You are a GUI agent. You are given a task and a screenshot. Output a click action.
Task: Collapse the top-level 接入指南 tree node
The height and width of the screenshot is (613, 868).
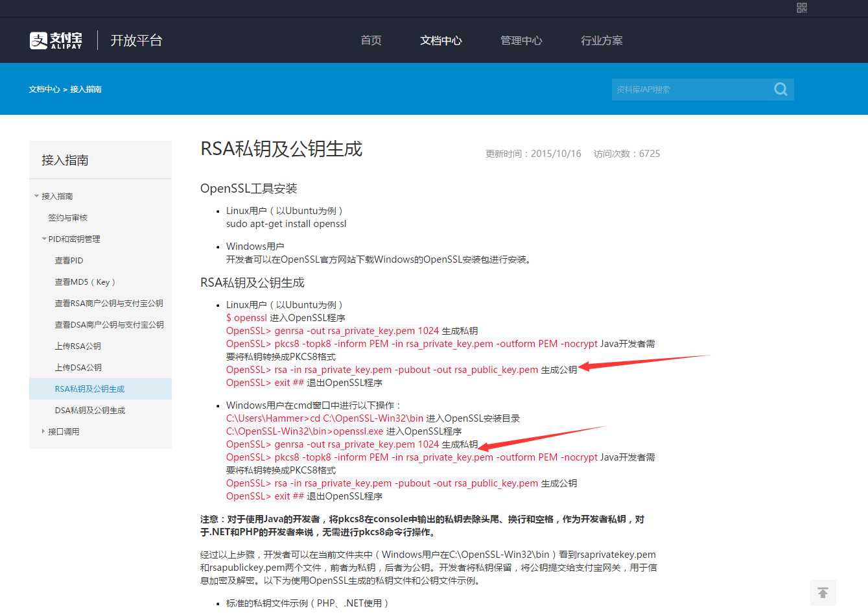coord(37,196)
